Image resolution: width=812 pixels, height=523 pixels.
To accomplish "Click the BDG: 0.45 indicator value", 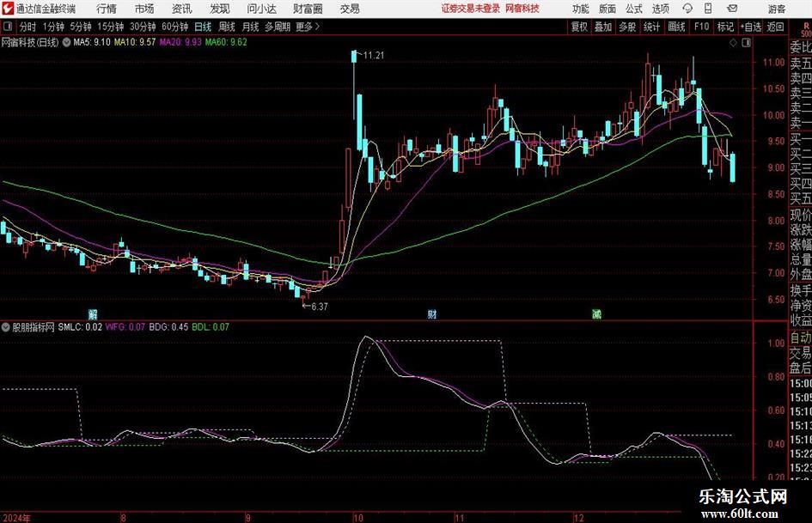I will 168,327.
